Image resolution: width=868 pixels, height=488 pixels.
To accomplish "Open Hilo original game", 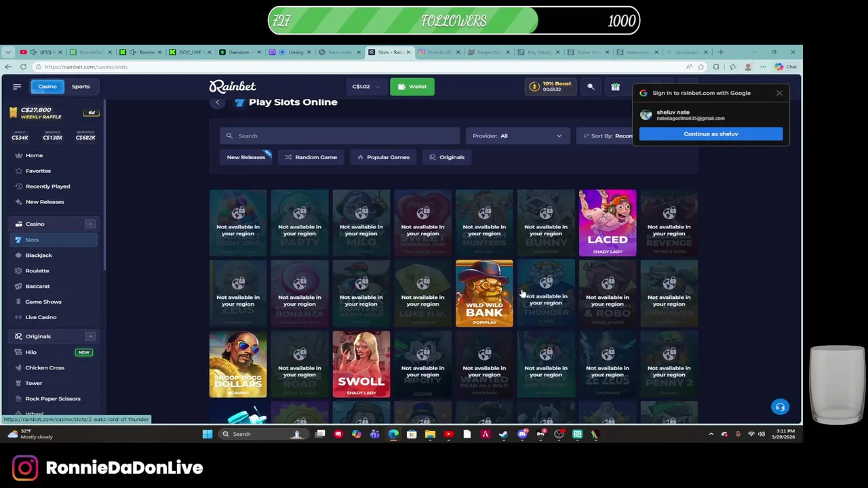I will (x=31, y=352).
